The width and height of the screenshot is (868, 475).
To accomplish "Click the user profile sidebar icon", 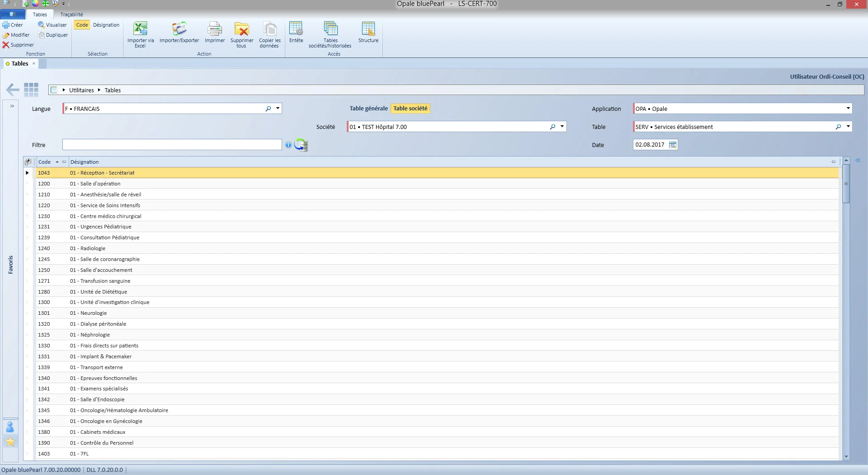I will pyautogui.click(x=10, y=427).
